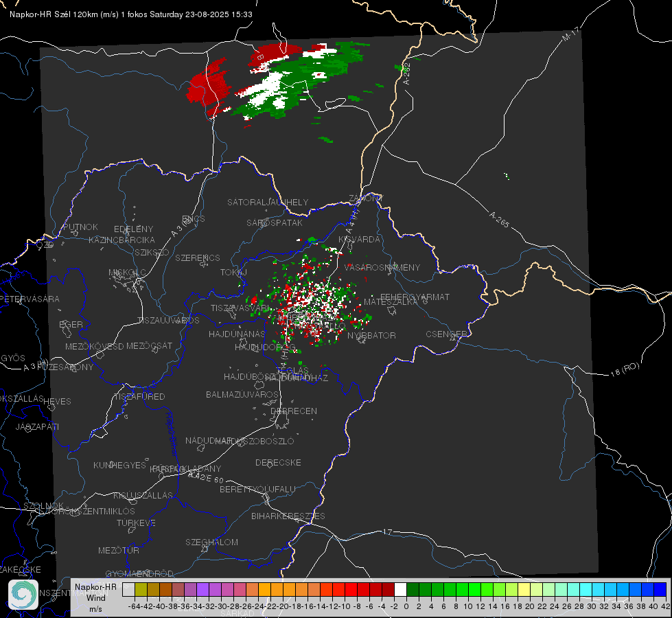The height and width of the screenshot is (618, 672).
Task: Click the swirl logo icon beside the legend
Action: (23, 595)
